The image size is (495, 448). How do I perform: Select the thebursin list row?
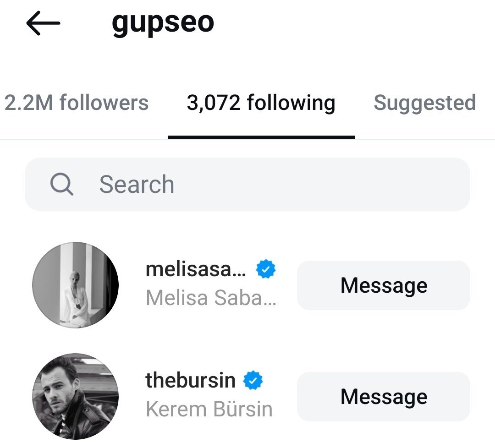tap(247, 396)
